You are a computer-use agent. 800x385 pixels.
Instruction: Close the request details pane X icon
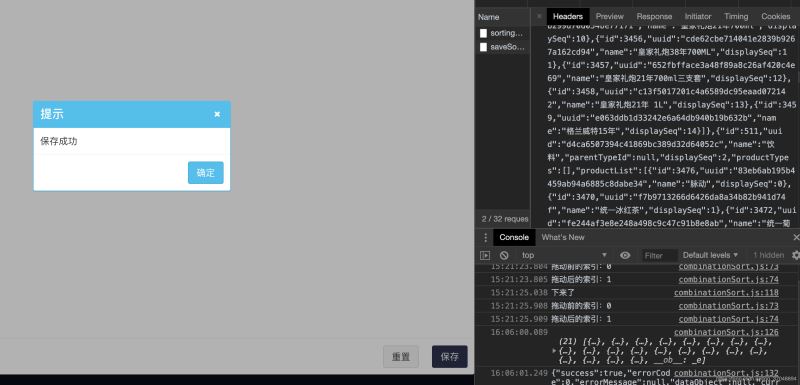[539, 16]
